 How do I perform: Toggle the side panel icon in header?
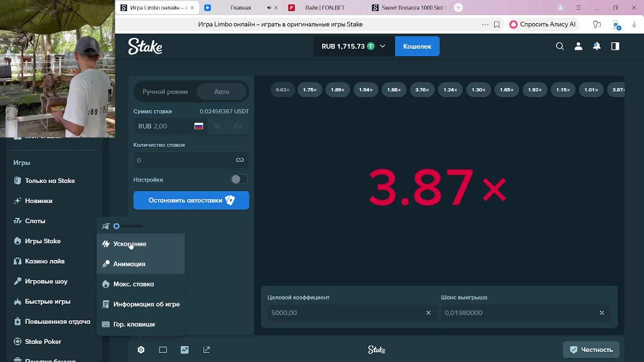click(x=615, y=46)
